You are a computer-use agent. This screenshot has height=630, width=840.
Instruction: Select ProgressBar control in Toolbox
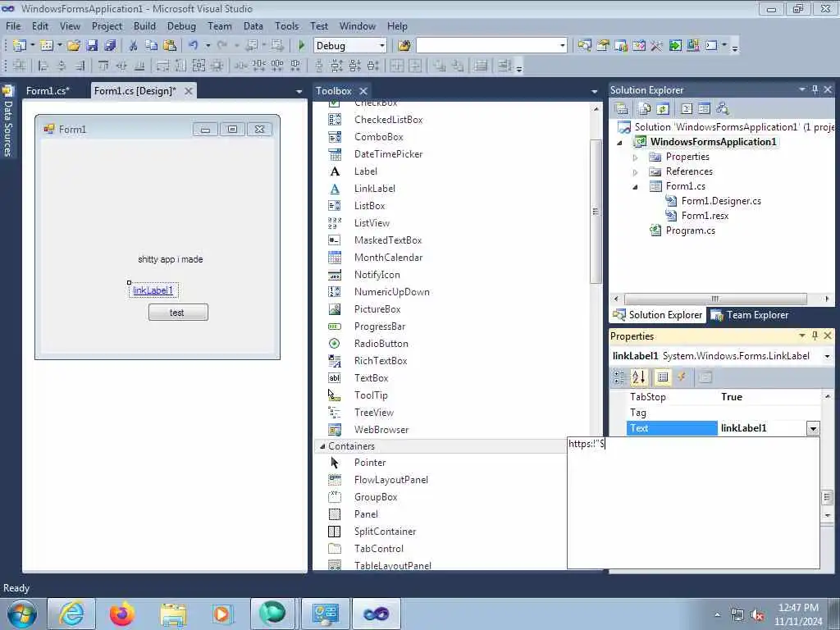(379, 326)
